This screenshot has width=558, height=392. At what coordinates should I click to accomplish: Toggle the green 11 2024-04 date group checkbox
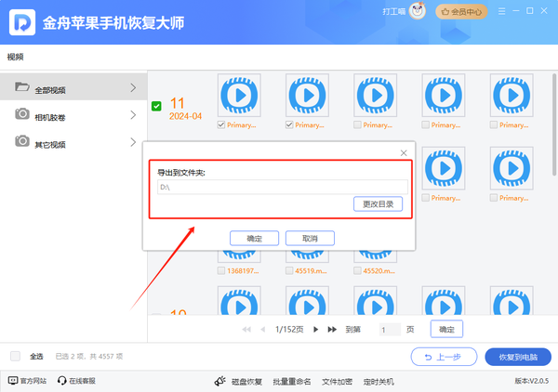click(x=156, y=106)
